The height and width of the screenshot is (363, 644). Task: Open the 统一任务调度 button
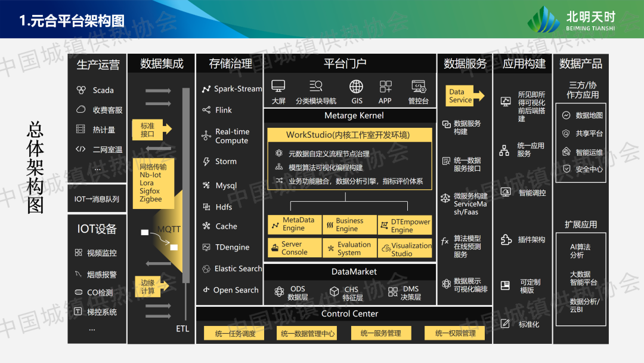click(x=235, y=333)
